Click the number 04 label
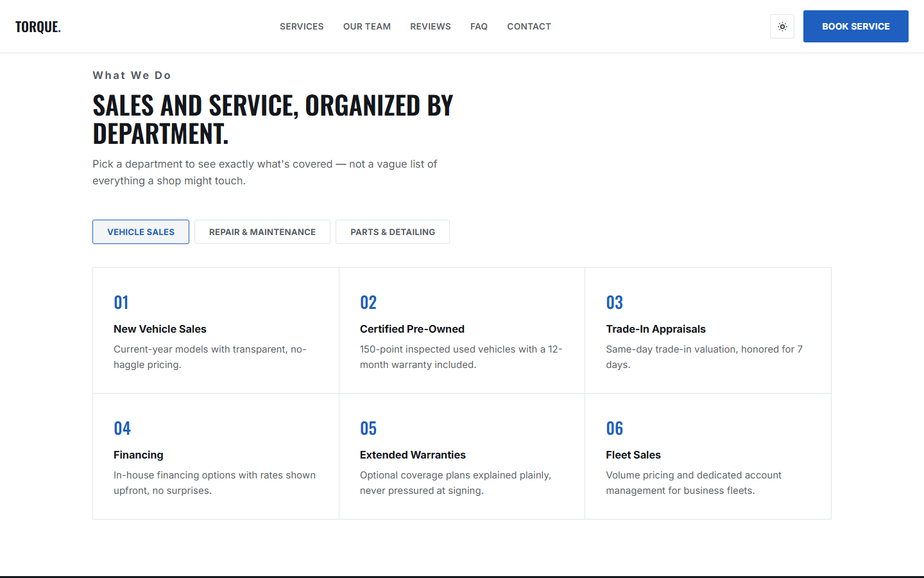Image resolution: width=924 pixels, height=578 pixels. (x=123, y=428)
